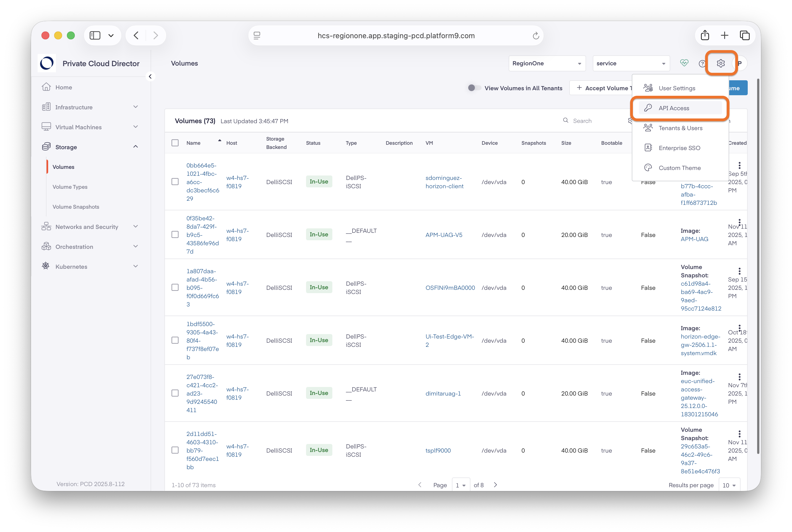Click the Infrastructure sidebar icon
Viewport: 792px width, 532px height.
(46, 107)
